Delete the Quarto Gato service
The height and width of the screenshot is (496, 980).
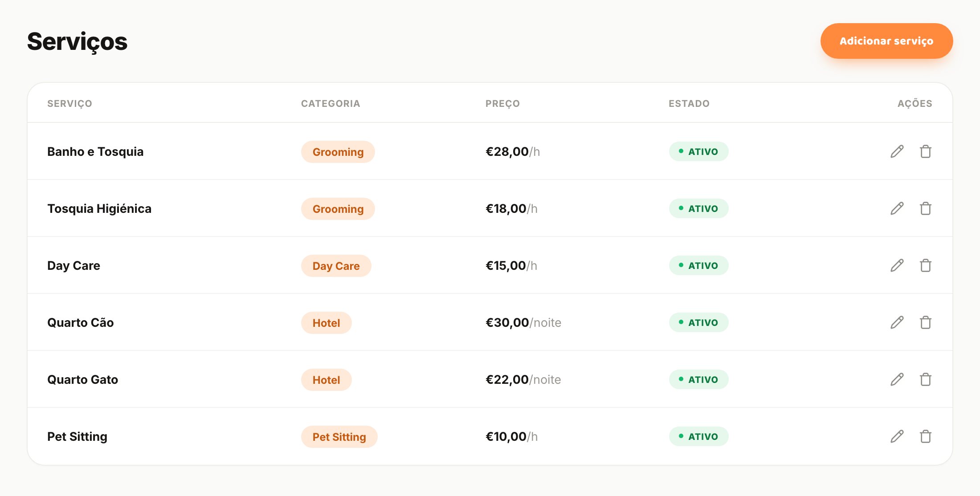[926, 379]
